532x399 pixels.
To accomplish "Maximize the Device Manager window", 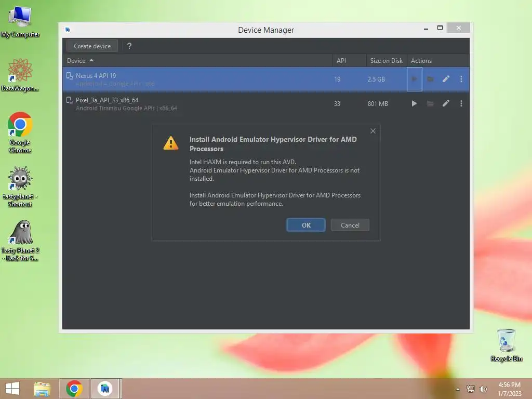I will [x=440, y=28].
